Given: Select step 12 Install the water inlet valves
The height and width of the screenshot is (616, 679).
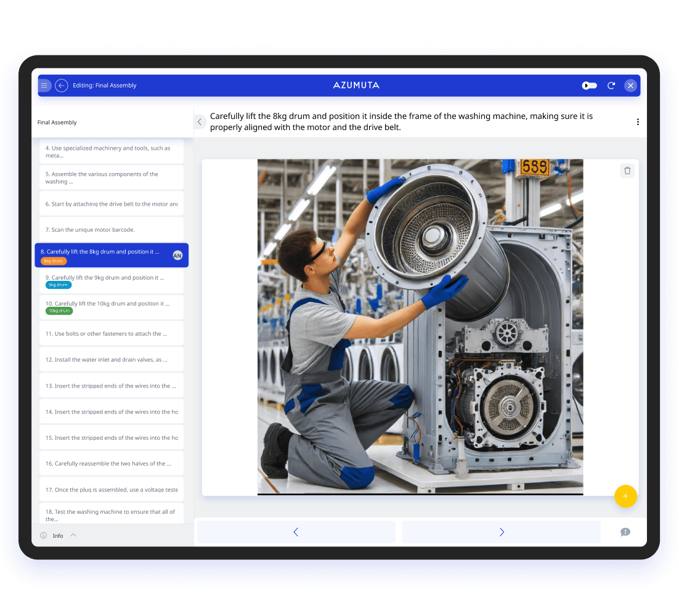Looking at the screenshot, I should 111,359.
